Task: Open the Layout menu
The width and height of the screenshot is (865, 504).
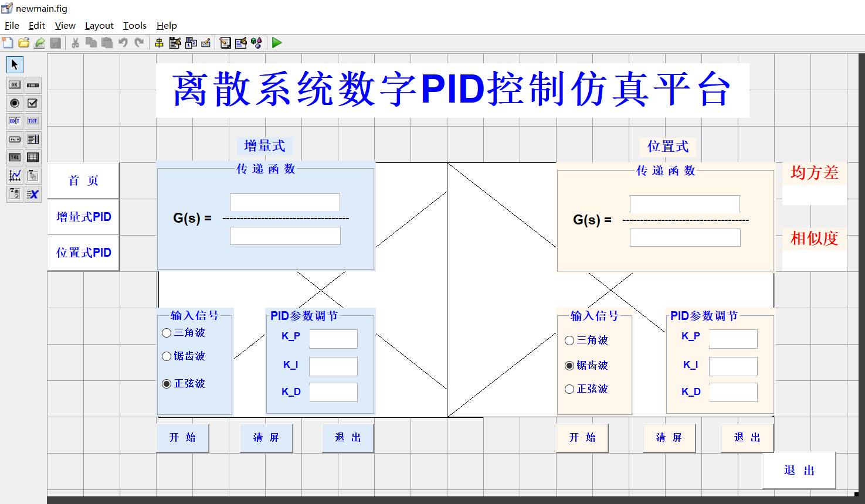Action: 99,25
